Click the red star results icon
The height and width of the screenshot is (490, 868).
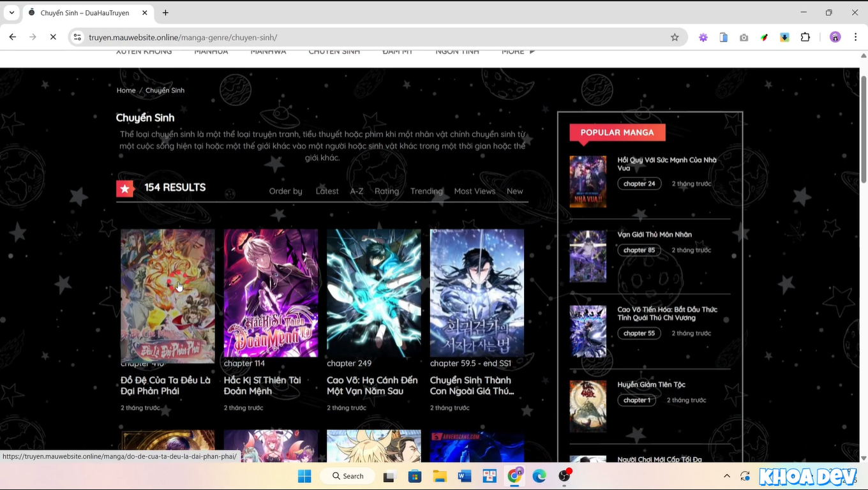pyautogui.click(x=125, y=188)
